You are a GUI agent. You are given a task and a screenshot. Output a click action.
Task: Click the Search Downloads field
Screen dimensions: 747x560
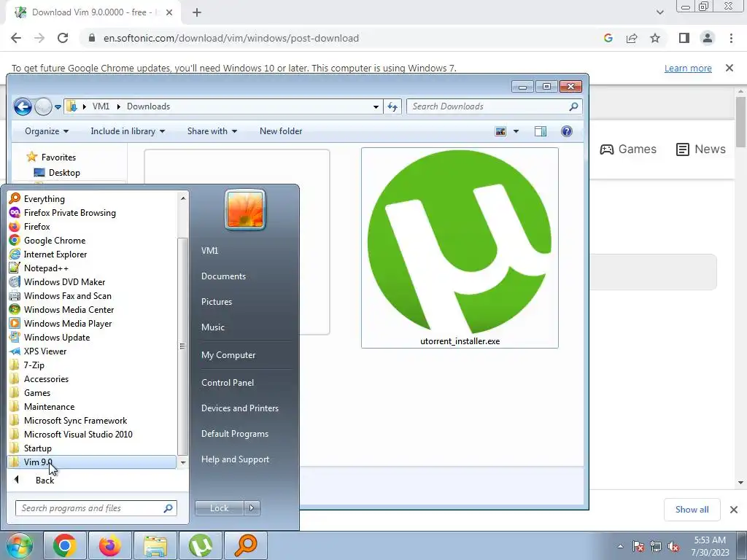click(494, 106)
